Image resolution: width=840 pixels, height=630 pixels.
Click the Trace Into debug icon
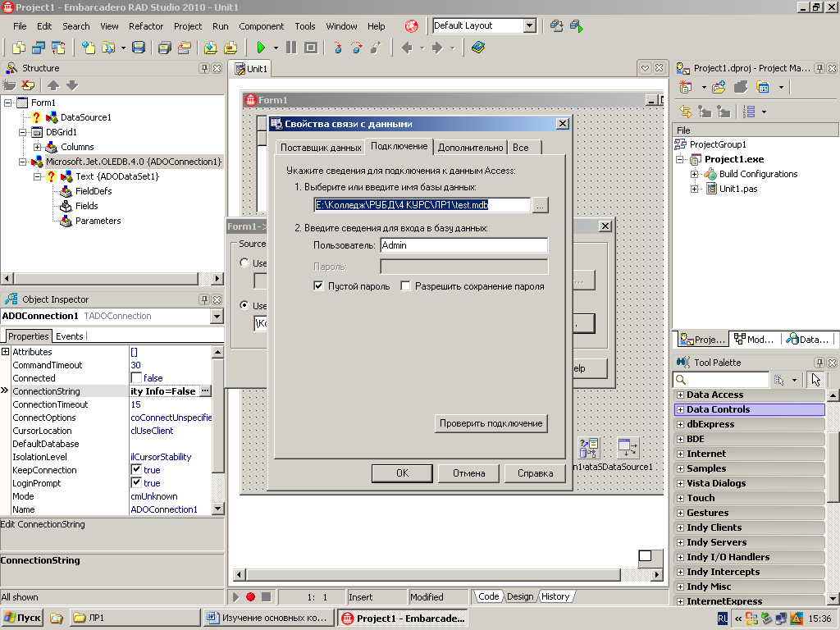pos(338,48)
